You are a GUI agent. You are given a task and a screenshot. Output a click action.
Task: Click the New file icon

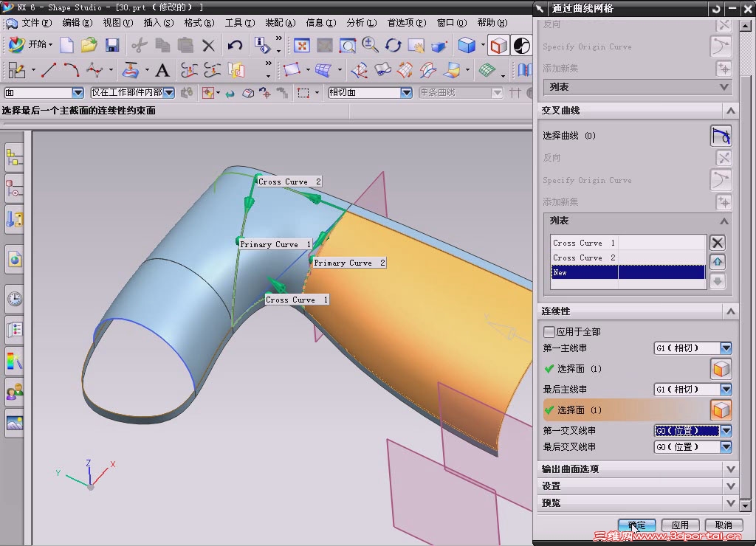(66, 46)
